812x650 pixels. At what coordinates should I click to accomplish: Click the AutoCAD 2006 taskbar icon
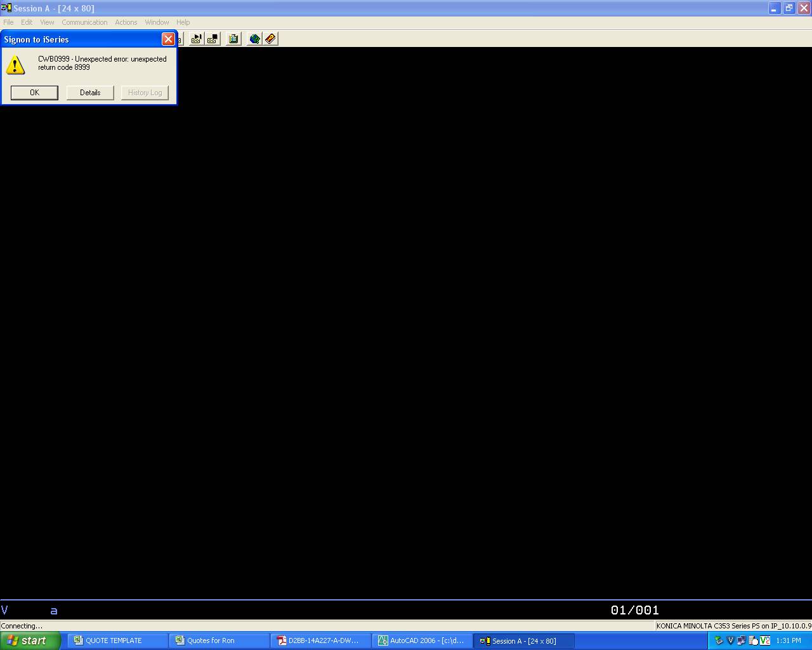point(421,640)
